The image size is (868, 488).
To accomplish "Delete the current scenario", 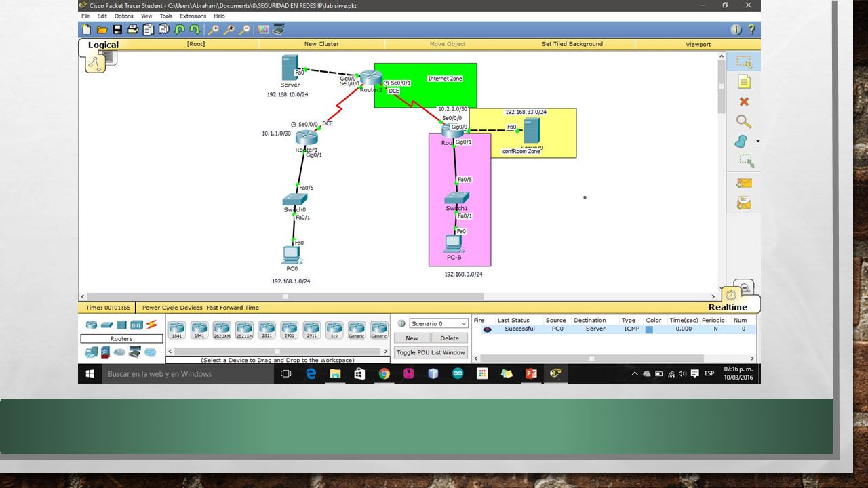I will (450, 338).
